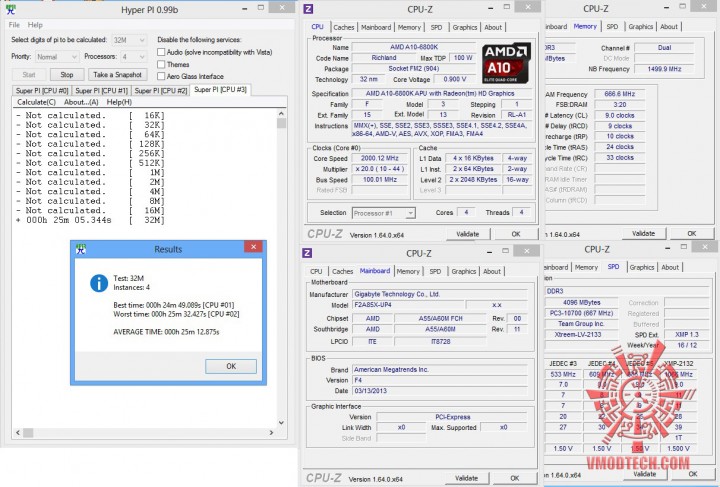Click the output scroll up arrow
The height and width of the screenshot is (487, 720).
[281, 113]
